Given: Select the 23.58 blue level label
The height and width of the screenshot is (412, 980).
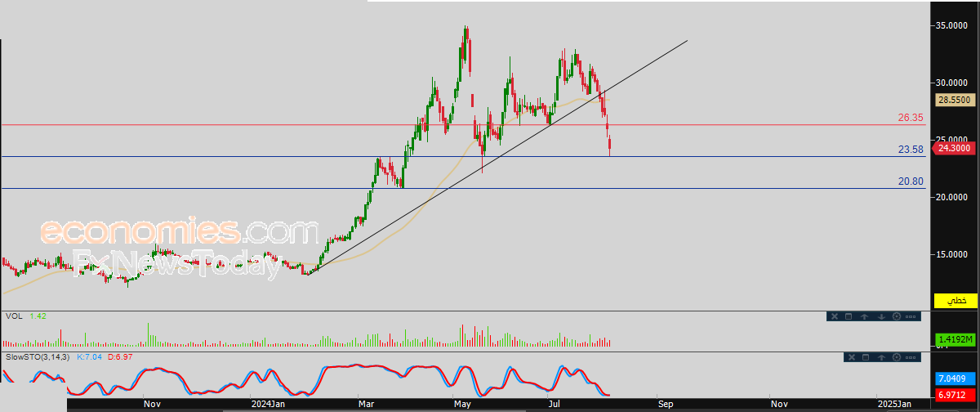Looking at the screenshot, I should click(x=911, y=150).
